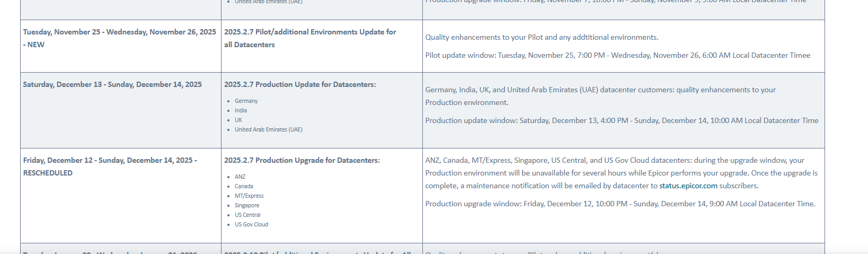868x254 pixels.
Task: Click the Production upgrade window time line
Action: point(620,204)
